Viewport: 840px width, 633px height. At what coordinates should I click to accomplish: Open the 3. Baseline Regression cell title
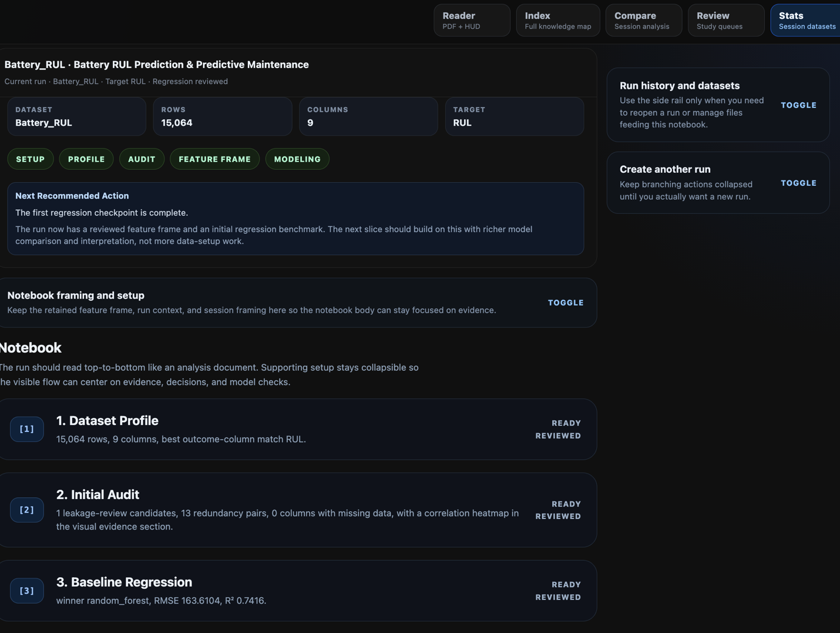coord(124,582)
